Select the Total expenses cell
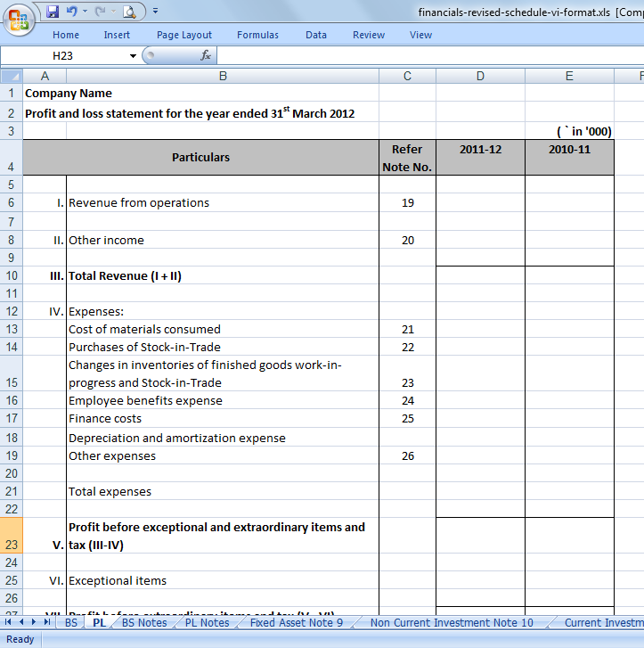The image size is (644, 648). [223, 491]
